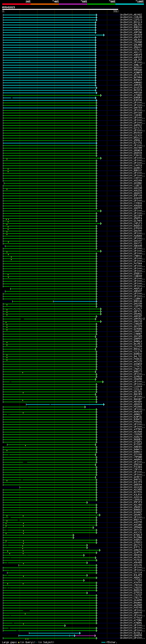Select hit UniRef100_B8RIU6

[x=131, y=301]
